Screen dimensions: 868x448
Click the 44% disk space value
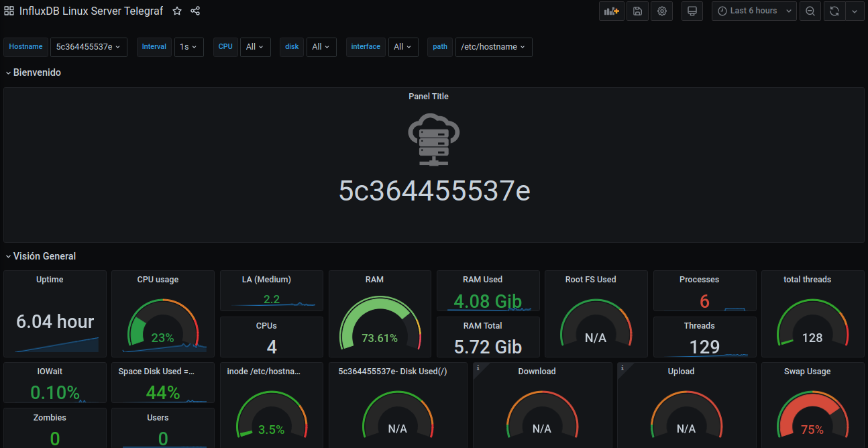coord(163,392)
